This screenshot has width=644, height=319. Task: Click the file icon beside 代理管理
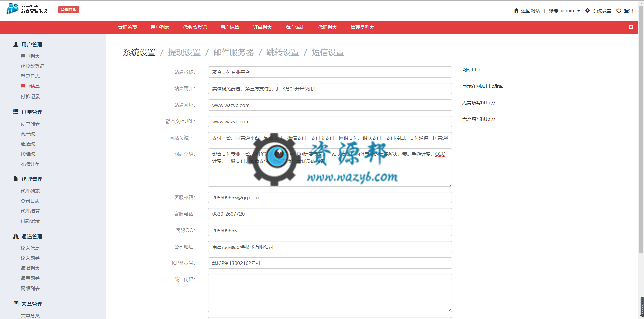[x=16, y=179]
